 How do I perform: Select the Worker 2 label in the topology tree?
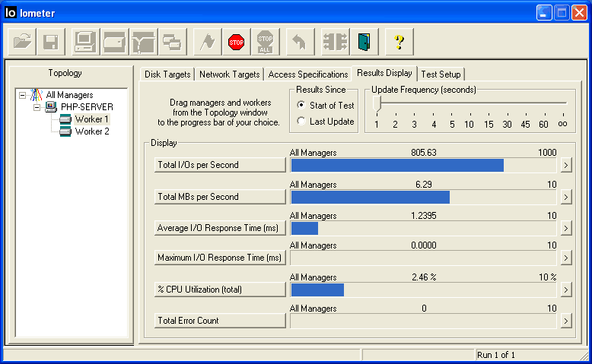[x=92, y=131]
